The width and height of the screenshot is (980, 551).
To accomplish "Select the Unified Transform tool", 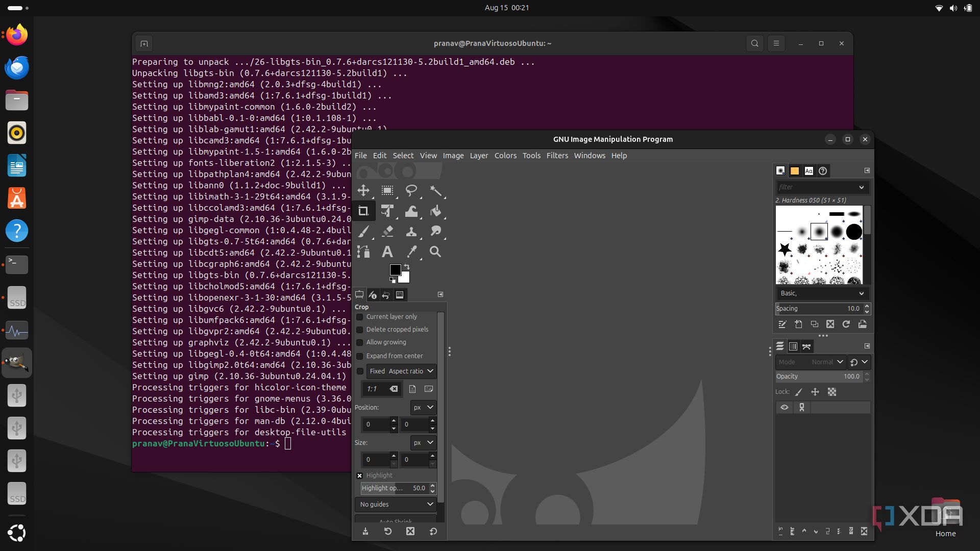I will pos(387,211).
